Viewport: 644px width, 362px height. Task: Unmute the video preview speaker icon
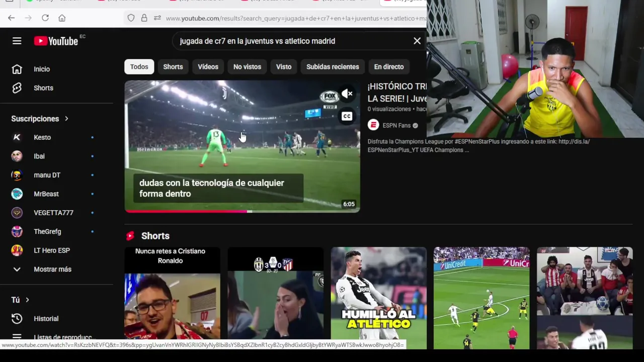(347, 94)
